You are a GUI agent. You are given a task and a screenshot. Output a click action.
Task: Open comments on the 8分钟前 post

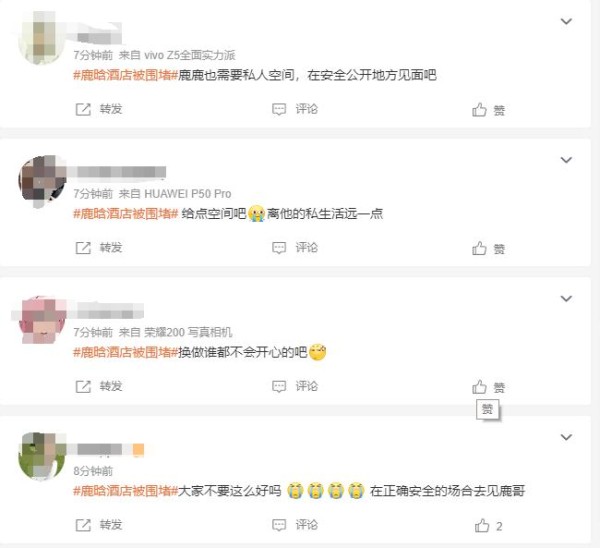pyautogui.click(x=295, y=525)
